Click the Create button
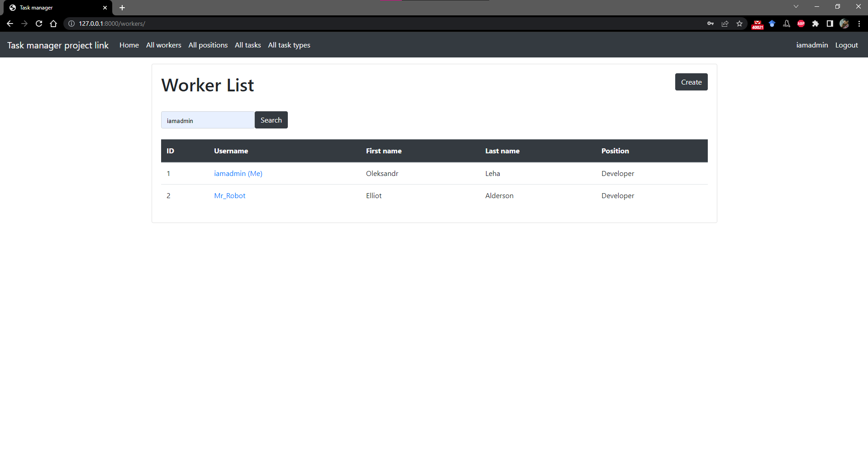This screenshot has height=470, width=868. click(692, 82)
